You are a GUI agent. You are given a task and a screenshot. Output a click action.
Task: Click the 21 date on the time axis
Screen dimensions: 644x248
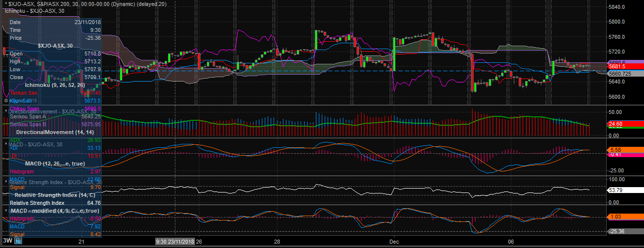(x=82, y=242)
